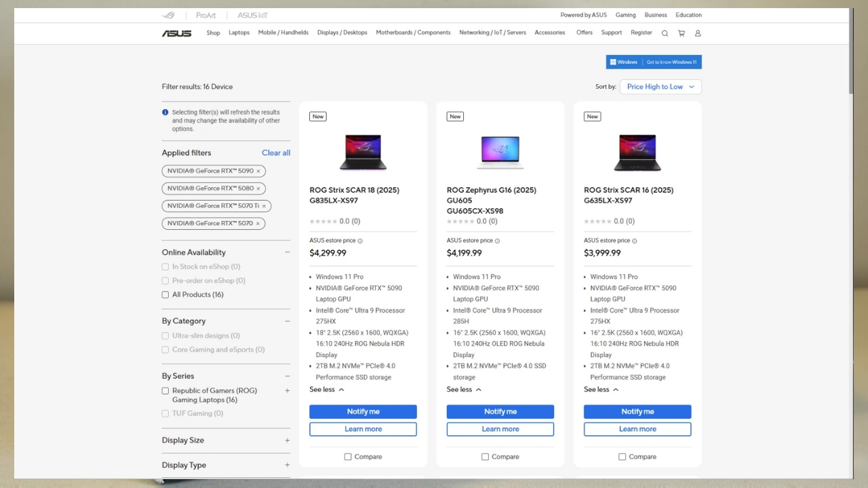Viewport: 868px width, 488px height.
Task: Check TUF Gaming checkbox
Action: tap(165, 413)
